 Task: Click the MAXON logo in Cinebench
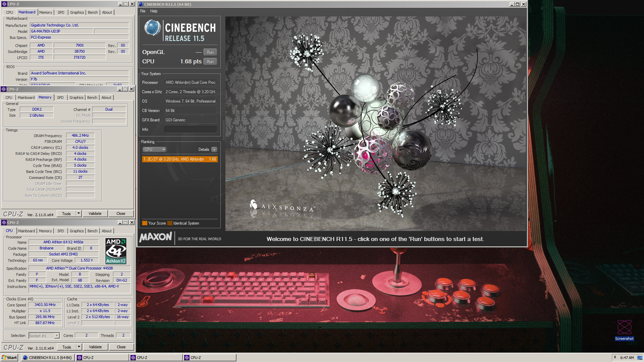coord(156,237)
